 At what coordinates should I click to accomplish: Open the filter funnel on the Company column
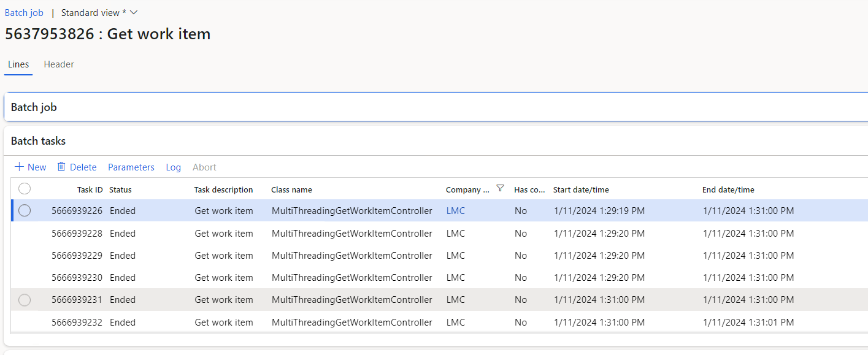click(x=501, y=189)
